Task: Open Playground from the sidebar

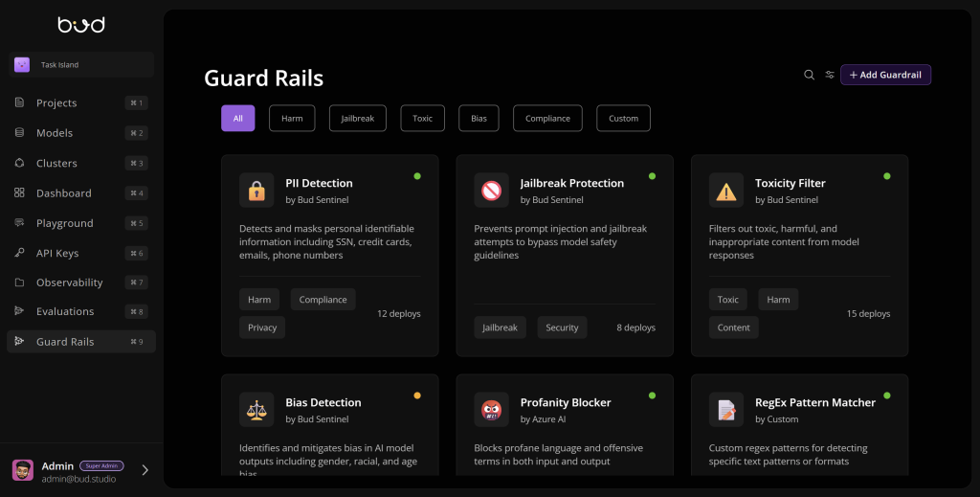Action: [65, 223]
